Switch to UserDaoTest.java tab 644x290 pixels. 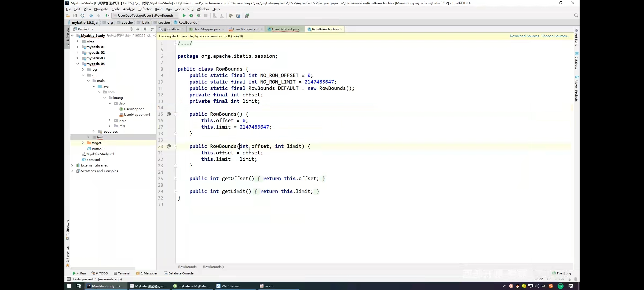coord(286,29)
